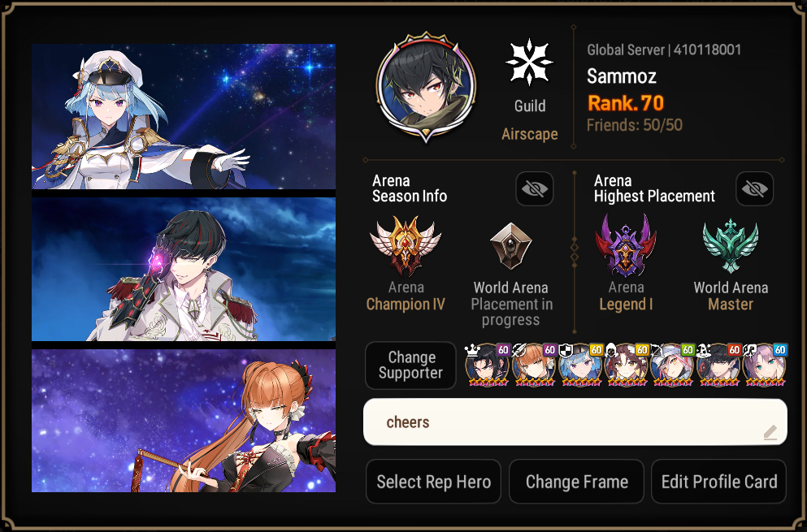The image size is (807, 532).
Task: Select the blue-haired supporter with shield icon
Action: tap(580, 365)
